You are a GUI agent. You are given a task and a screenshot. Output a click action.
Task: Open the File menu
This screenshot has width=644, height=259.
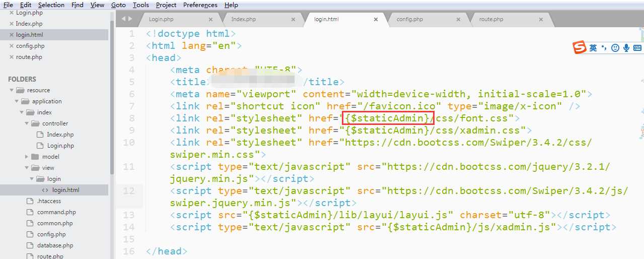[x=8, y=5]
